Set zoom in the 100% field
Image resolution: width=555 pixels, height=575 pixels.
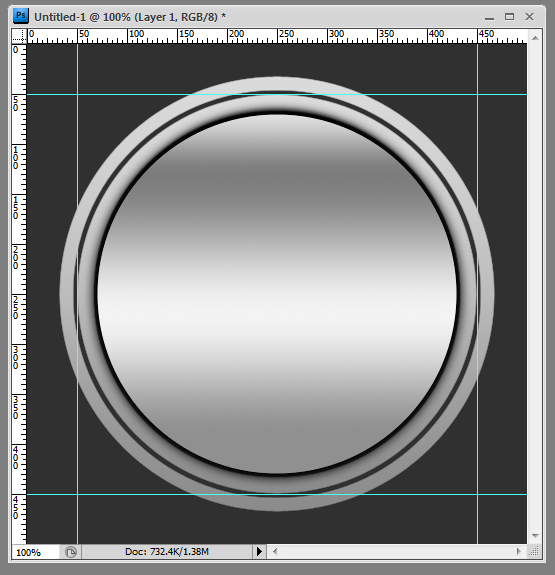pos(36,552)
